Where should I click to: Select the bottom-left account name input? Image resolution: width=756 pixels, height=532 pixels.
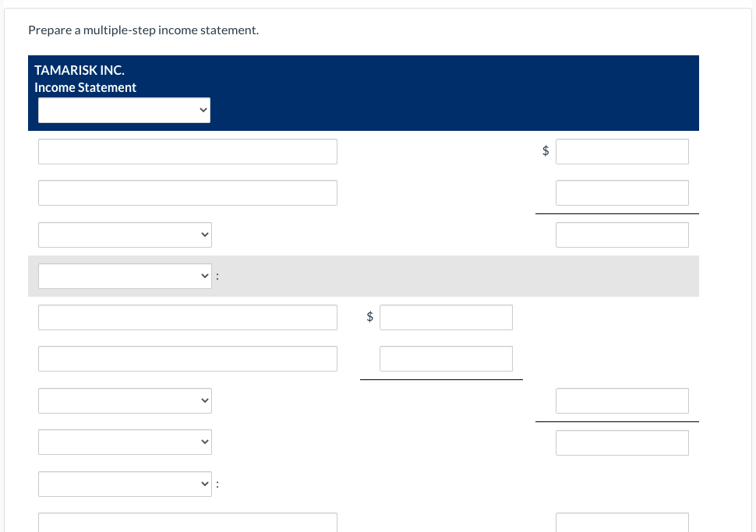(x=187, y=522)
